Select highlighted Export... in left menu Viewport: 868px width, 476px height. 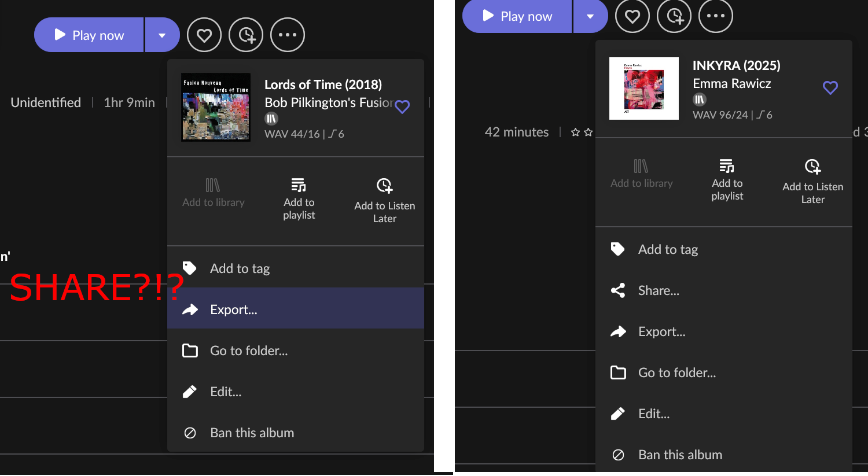pos(233,309)
